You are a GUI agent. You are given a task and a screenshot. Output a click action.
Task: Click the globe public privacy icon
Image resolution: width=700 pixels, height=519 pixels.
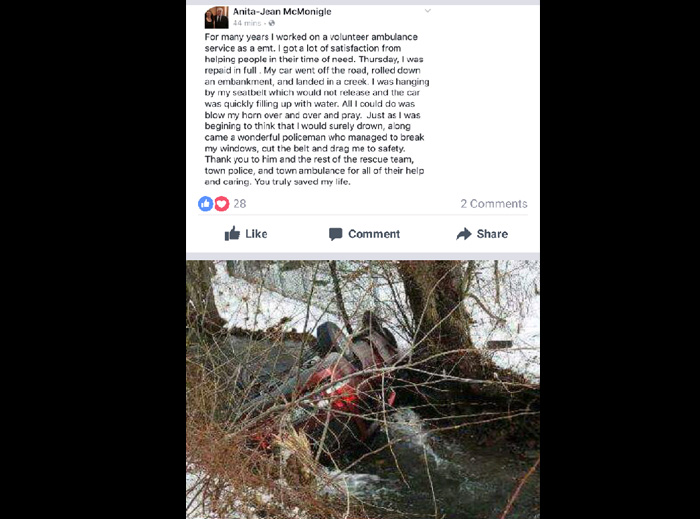271,23
